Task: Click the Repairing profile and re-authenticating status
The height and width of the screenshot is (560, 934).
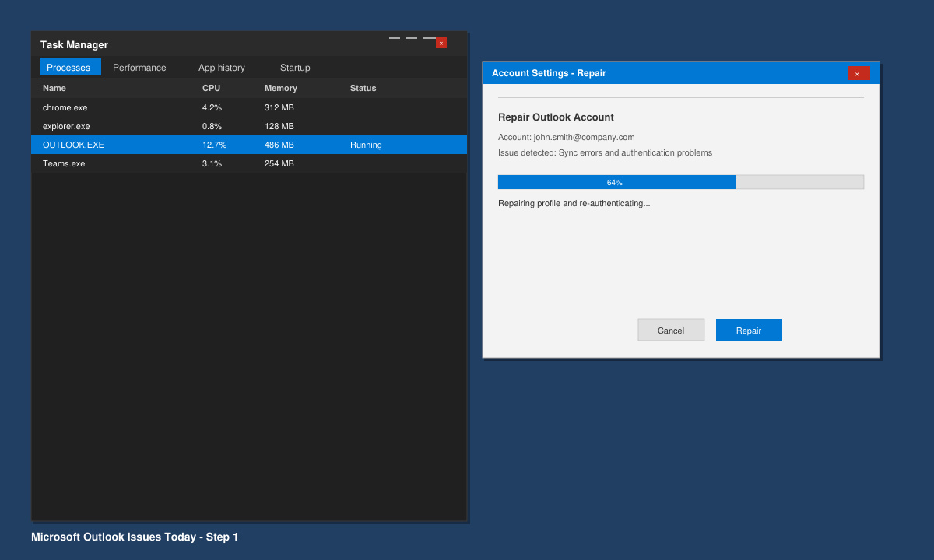Action: (x=574, y=203)
